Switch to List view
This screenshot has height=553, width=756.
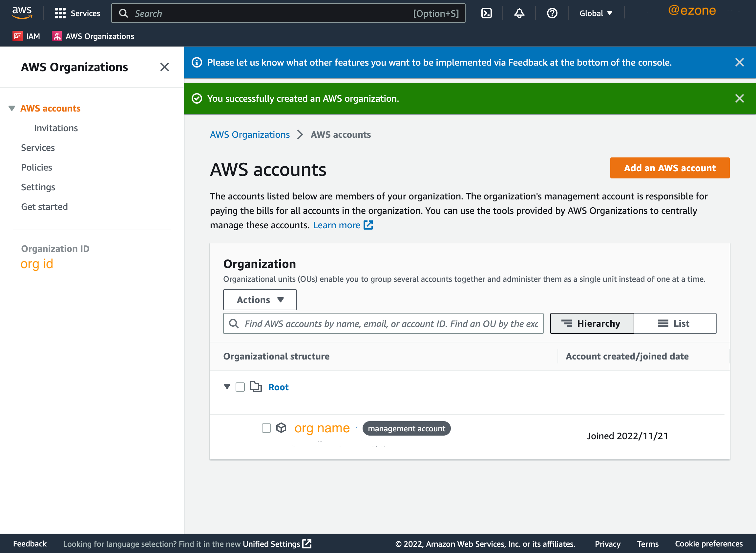[675, 323]
